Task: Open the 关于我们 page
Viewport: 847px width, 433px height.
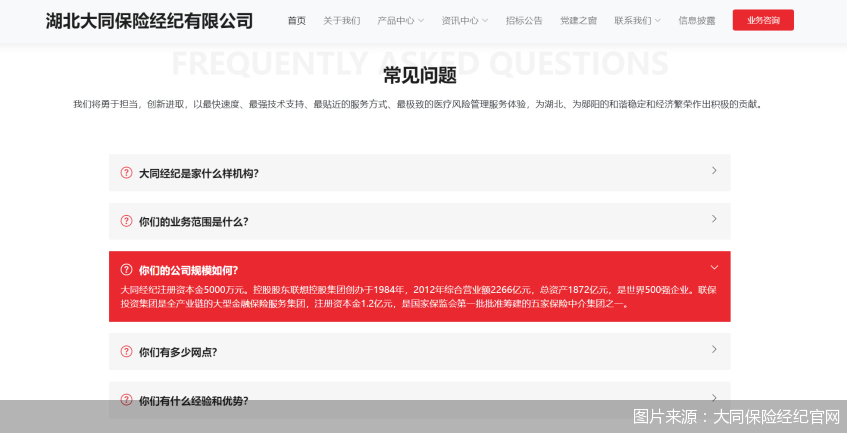Action: [341, 20]
